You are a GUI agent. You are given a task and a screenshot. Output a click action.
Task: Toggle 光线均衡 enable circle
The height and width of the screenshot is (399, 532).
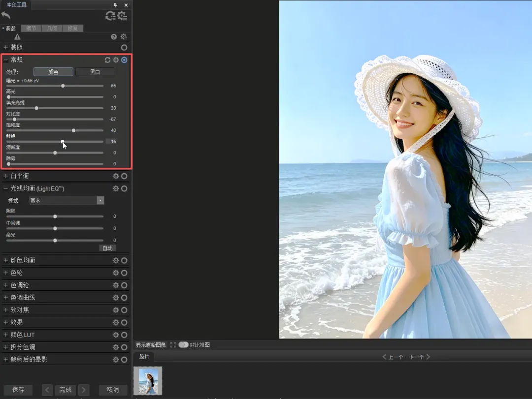tap(125, 188)
